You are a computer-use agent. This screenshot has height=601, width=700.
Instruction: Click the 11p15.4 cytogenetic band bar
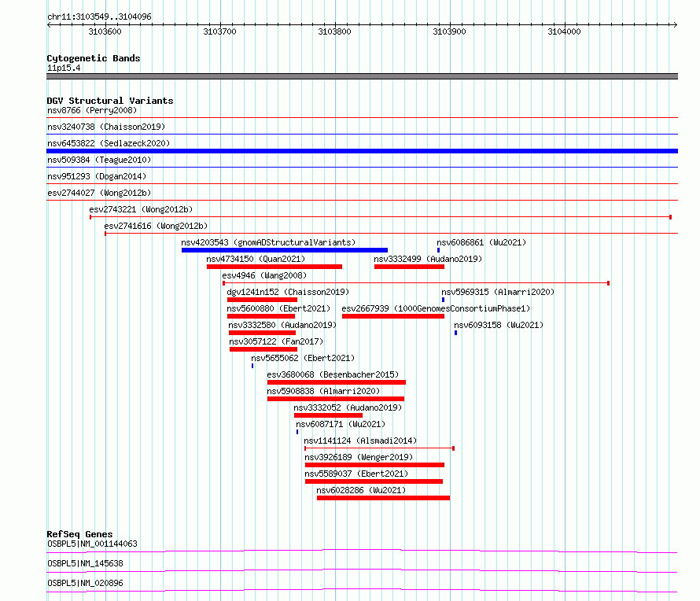362,76
